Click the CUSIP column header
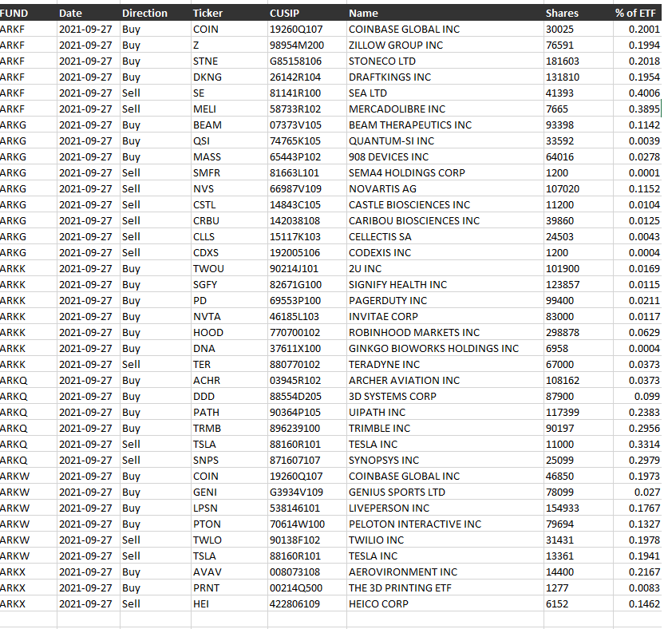This screenshot has height=629, width=672. tap(285, 13)
